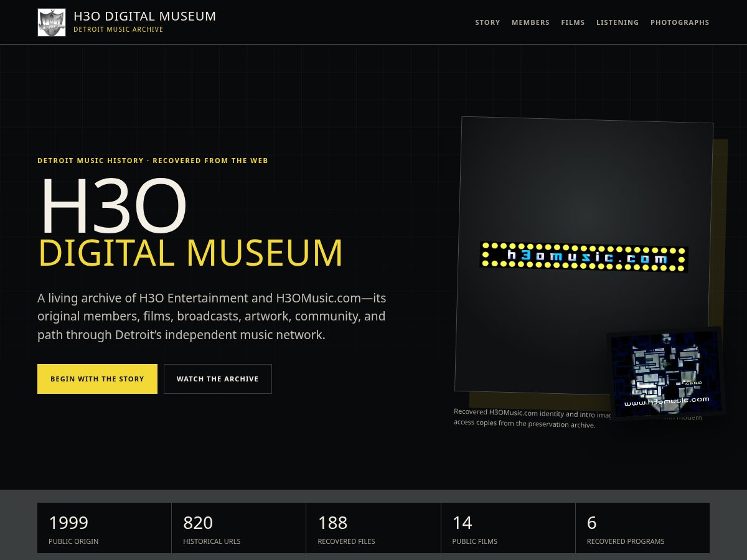Image resolution: width=747 pixels, height=560 pixels.
Task: Select the 188 Recovered Files stat
Action: click(374, 528)
